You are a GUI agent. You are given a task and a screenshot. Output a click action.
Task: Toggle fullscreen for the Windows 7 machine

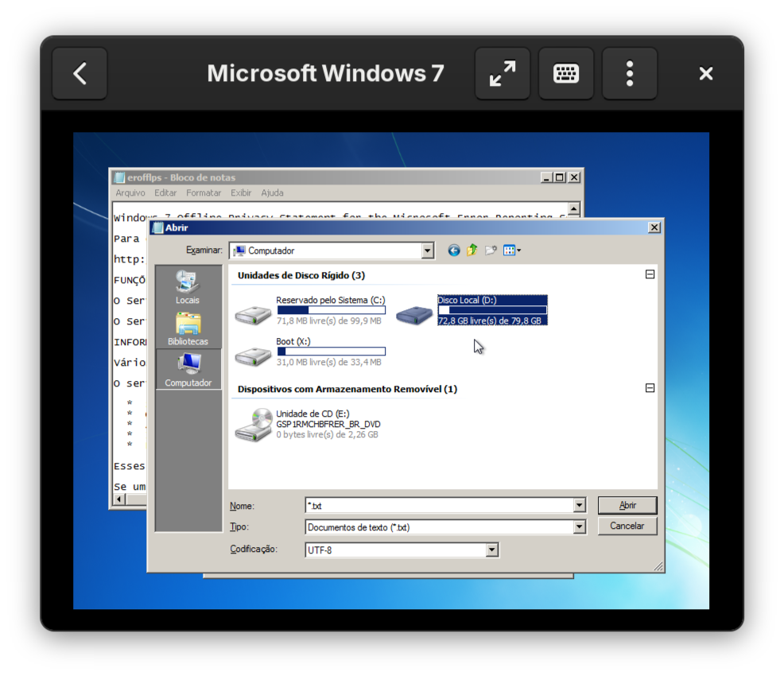pyautogui.click(x=503, y=73)
